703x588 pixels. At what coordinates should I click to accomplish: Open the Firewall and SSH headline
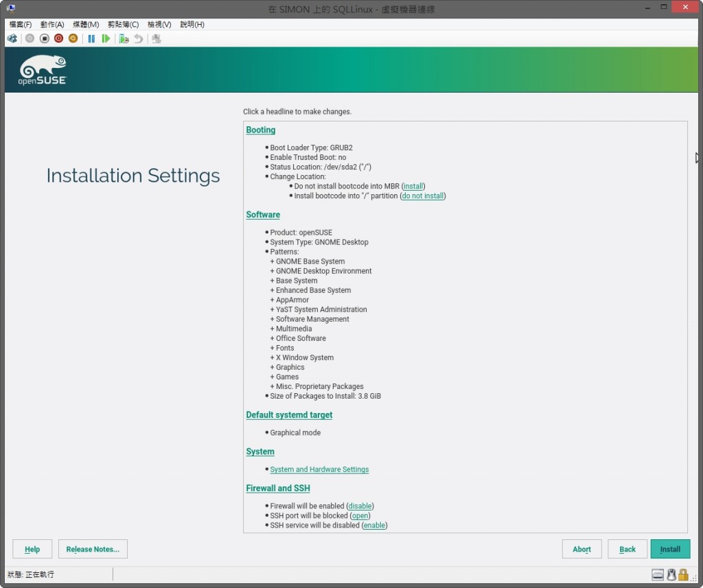point(278,489)
